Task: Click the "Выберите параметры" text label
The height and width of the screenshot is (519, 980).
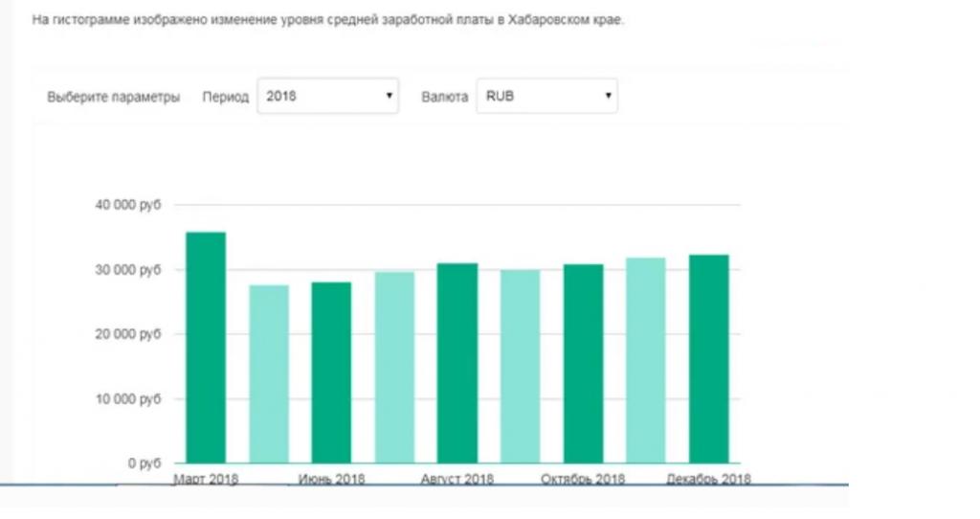Action: [113, 98]
